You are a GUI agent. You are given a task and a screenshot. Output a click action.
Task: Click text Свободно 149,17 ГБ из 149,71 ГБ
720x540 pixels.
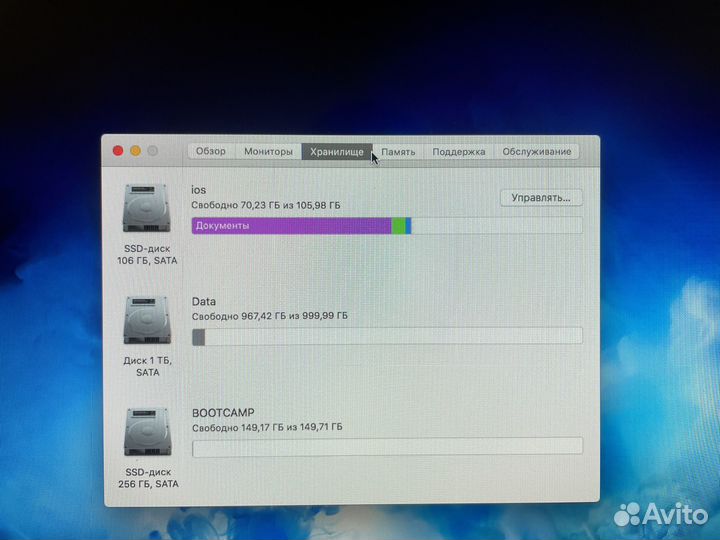(x=267, y=428)
